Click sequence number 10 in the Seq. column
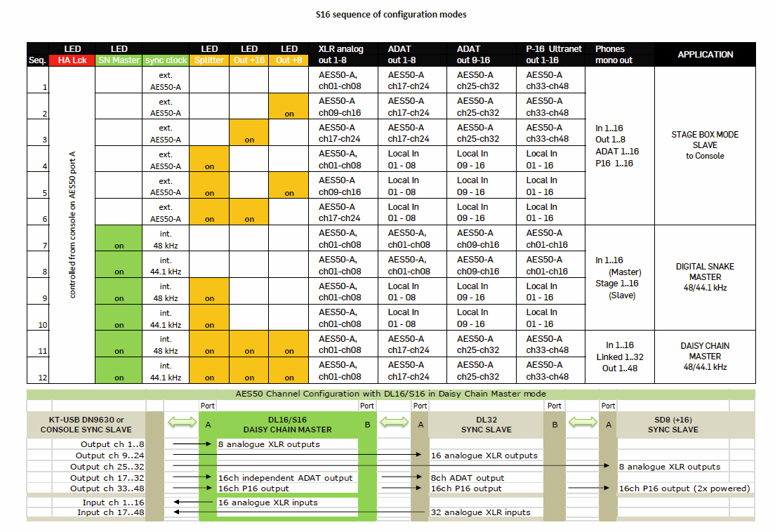 (x=38, y=318)
